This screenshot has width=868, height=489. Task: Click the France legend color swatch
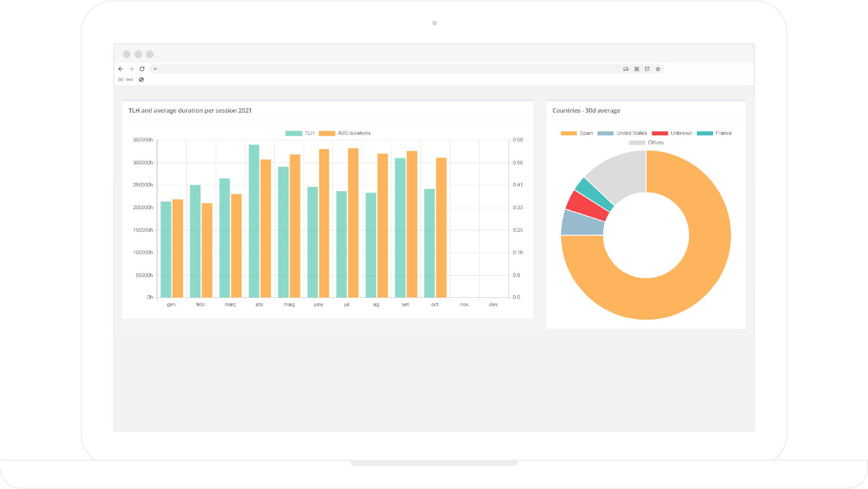(705, 133)
